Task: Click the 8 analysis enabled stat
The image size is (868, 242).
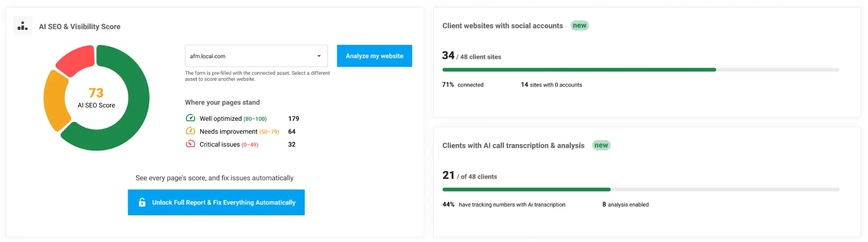Action: [x=625, y=204]
